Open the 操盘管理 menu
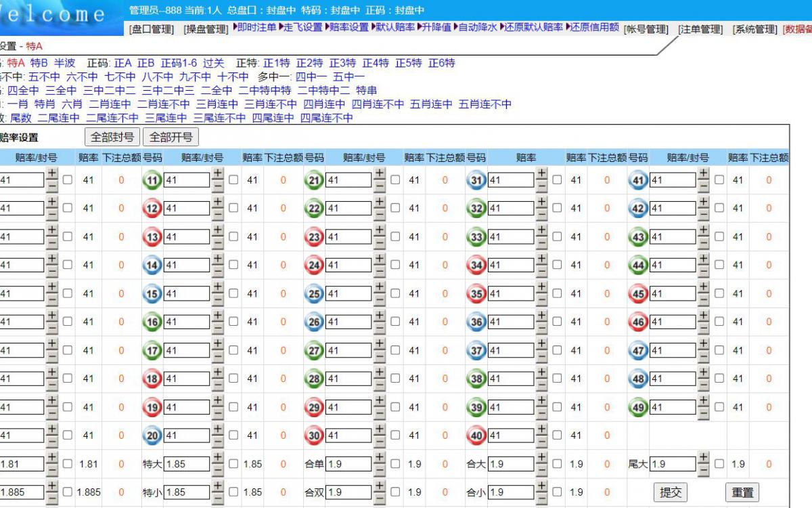Viewport: 812px width, 508px height. [206, 29]
